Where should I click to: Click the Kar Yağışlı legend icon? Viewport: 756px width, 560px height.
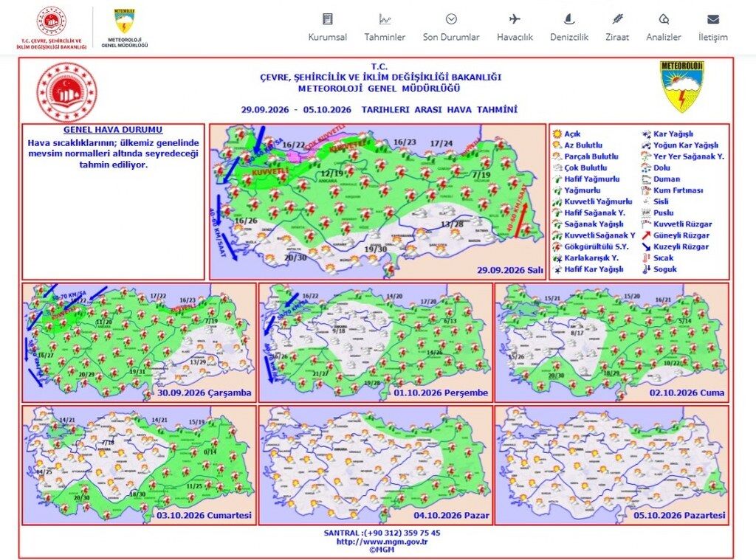point(646,134)
